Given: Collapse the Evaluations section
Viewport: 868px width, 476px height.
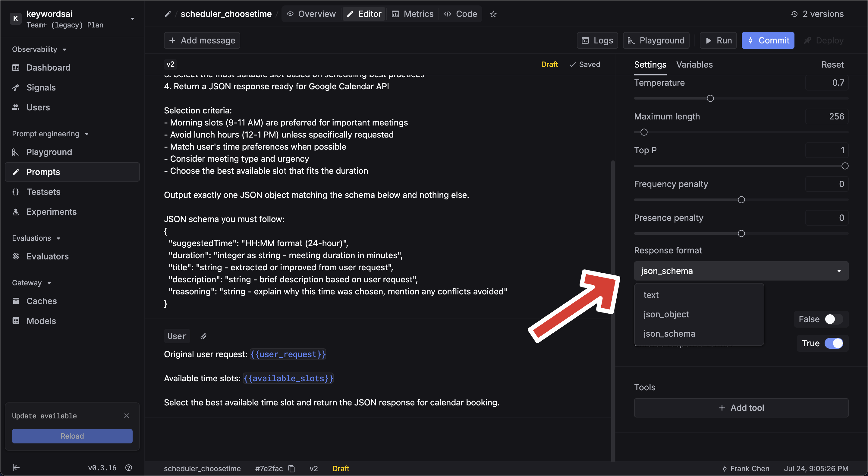Looking at the screenshot, I should (x=36, y=238).
